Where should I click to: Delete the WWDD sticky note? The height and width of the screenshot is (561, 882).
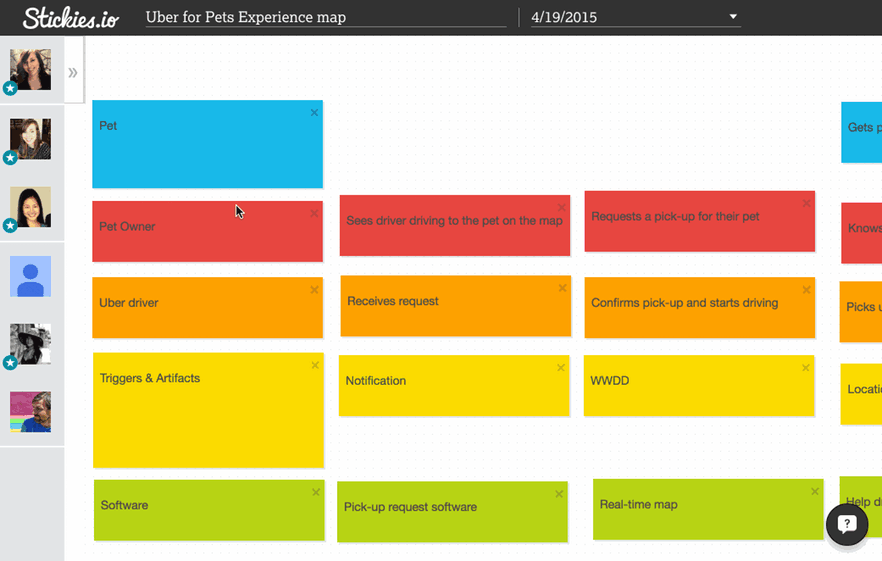tap(806, 368)
